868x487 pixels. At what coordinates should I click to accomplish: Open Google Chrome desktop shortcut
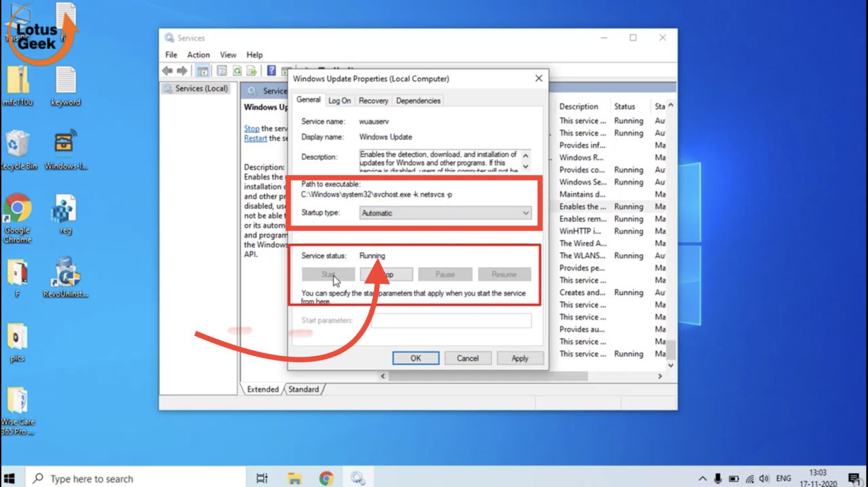coord(18,218)
